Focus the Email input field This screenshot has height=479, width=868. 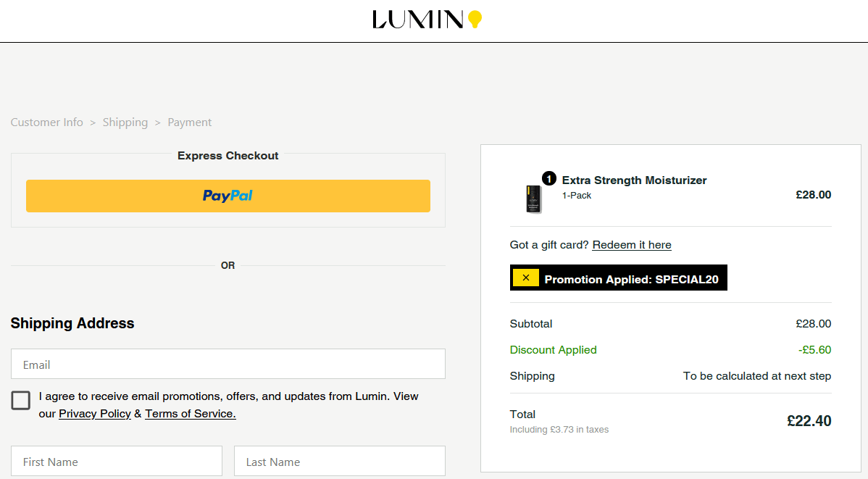(228, 365)
